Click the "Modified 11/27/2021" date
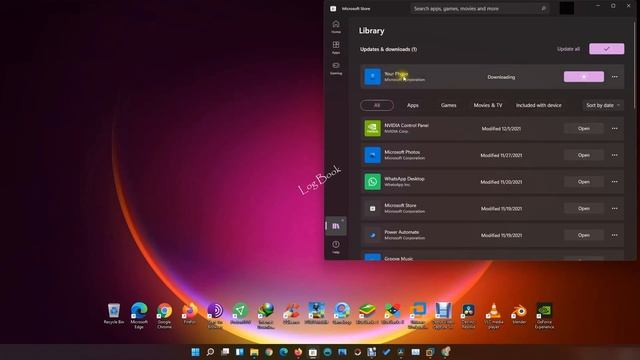 tap(501, 156)
